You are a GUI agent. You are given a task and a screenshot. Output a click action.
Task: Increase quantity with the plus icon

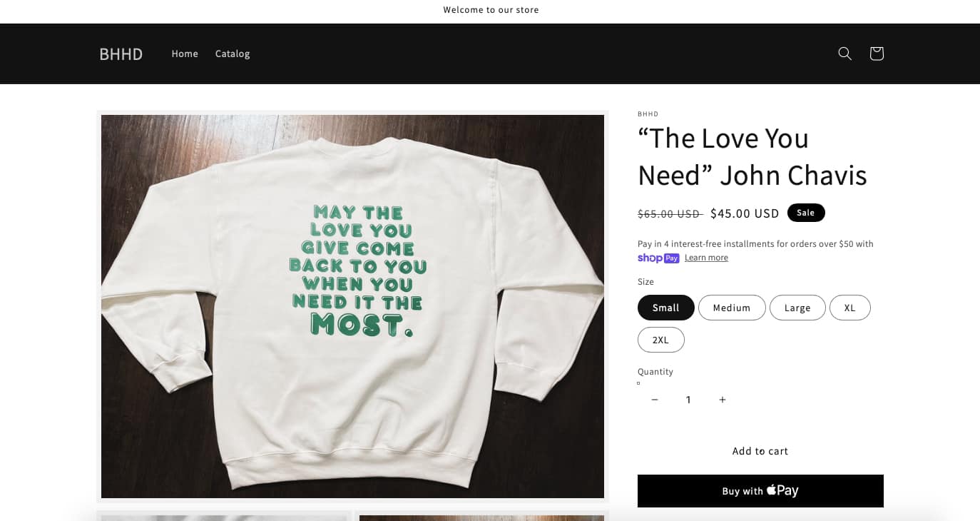(x=723, y=400)
